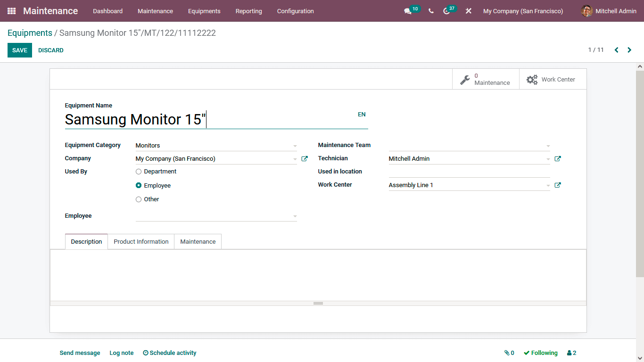Expand the Company dropdown

tap(295, 159)
